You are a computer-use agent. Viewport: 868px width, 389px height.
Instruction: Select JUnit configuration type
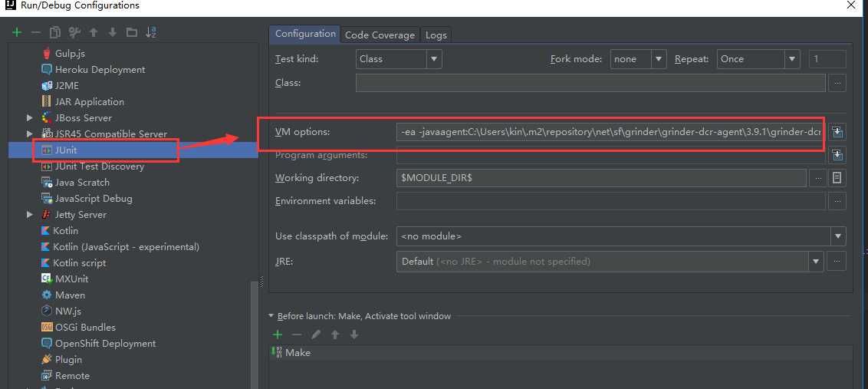(x=66, y=150)
